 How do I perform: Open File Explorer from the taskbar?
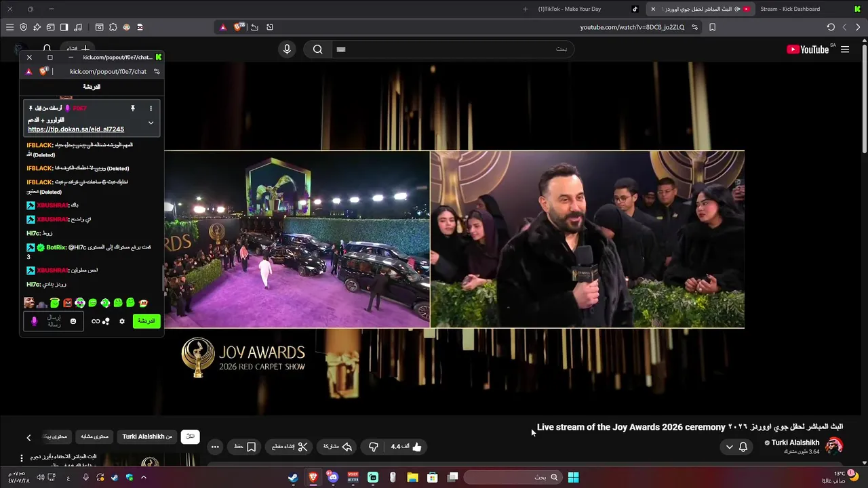coord(412,477)
